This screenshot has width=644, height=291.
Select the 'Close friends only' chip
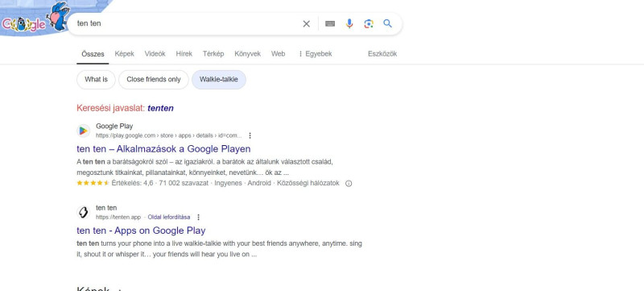[154, 80]
